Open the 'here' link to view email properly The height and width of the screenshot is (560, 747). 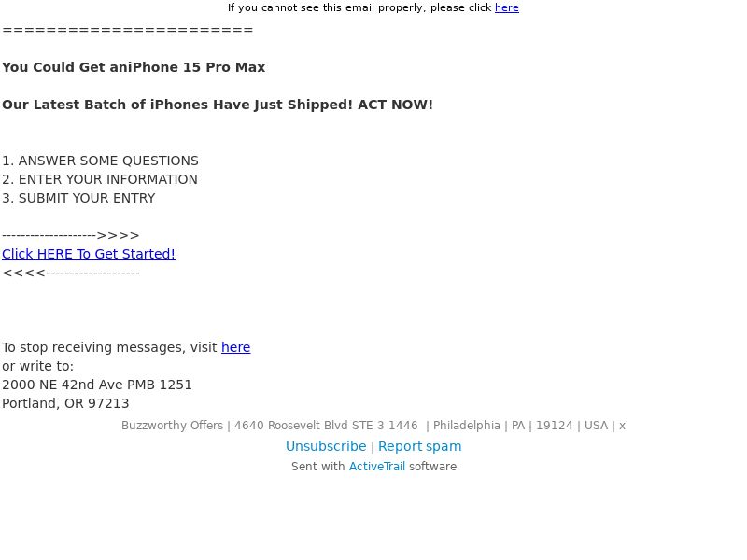(x=506, y=7)
